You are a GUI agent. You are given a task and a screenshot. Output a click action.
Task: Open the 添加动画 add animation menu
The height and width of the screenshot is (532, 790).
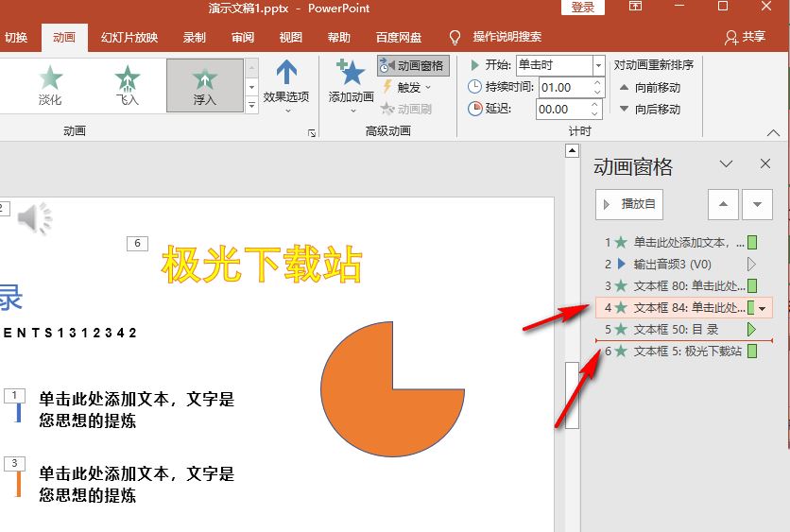point(351,81)
